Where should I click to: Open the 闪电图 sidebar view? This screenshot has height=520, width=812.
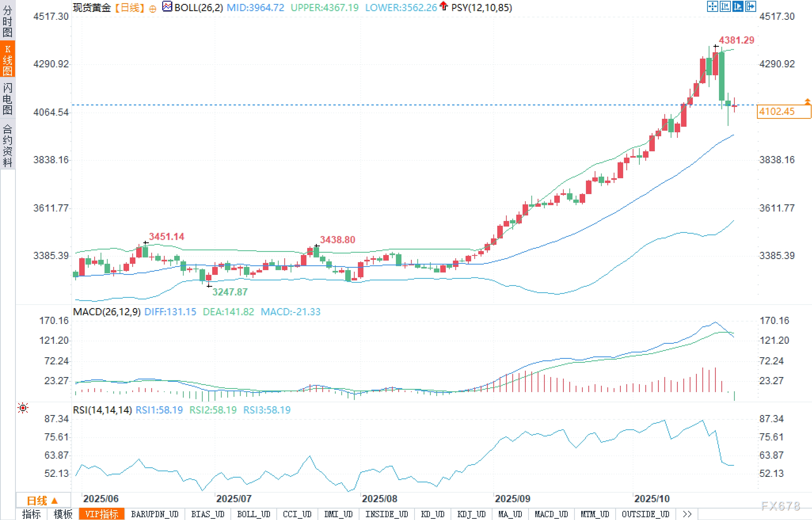(8, 98)
